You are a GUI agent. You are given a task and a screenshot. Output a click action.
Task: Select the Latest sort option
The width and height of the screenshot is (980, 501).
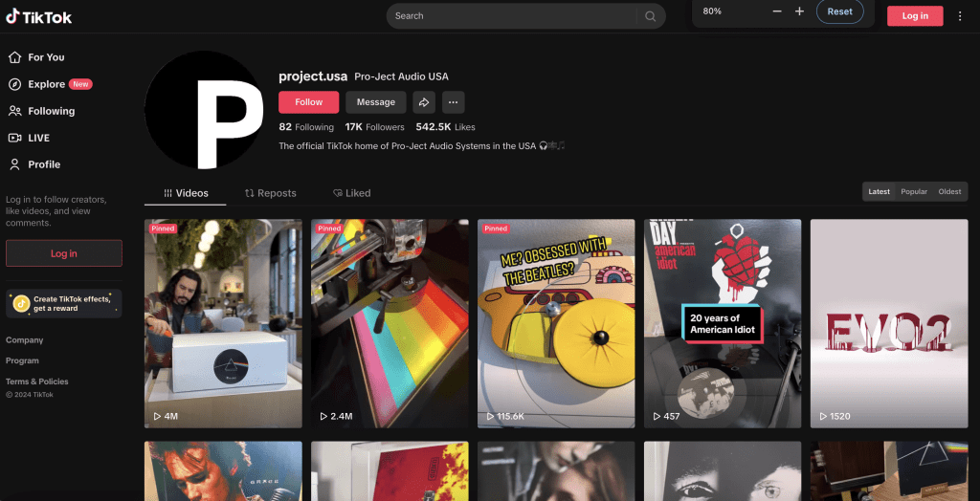point(879,192)
